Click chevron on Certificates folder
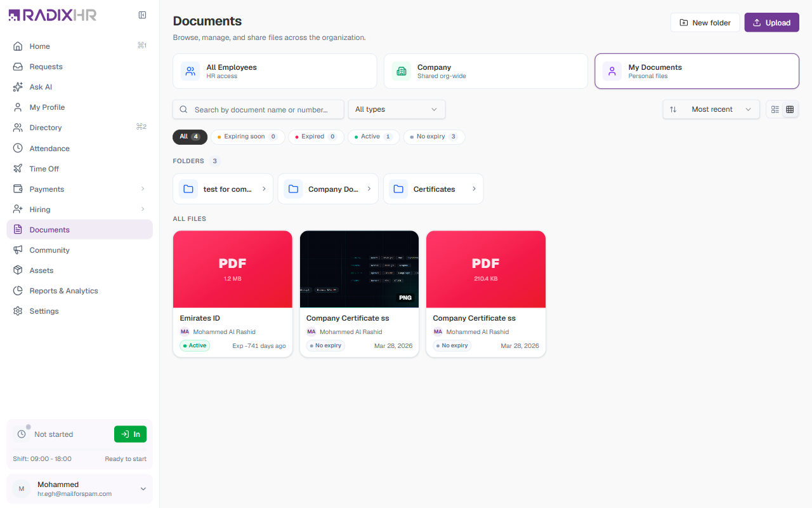Viewport: 812px width, 508px height. pos(474,189)
